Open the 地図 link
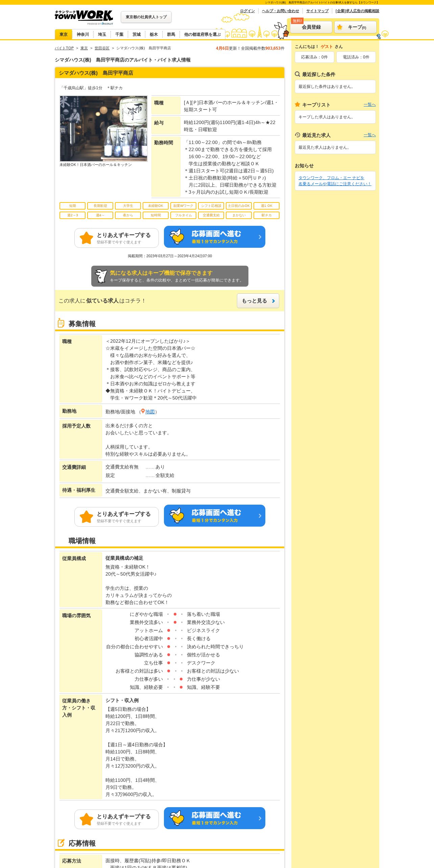The image size is (434, 868). coord(150,412)
